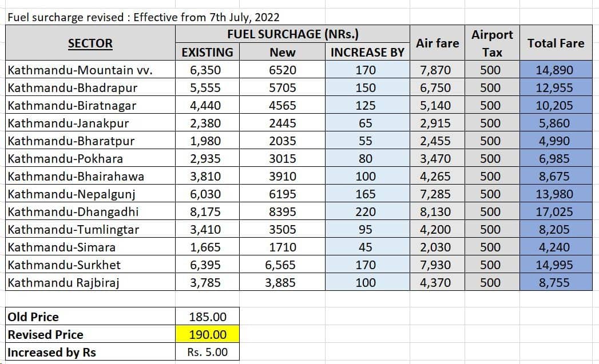Click the Increased by Rs label cell
Screen dimensions: 599x364
click(90, 352)
